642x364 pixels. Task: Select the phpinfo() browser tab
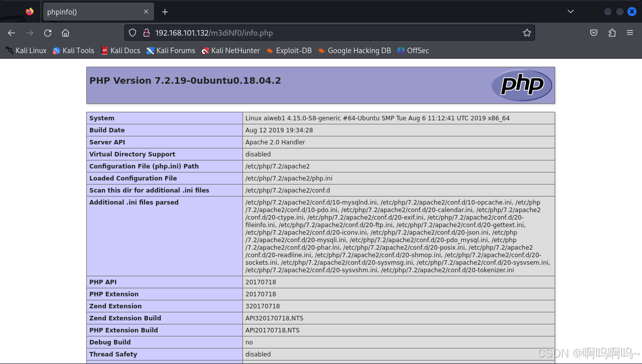click(x=98, y=12)
